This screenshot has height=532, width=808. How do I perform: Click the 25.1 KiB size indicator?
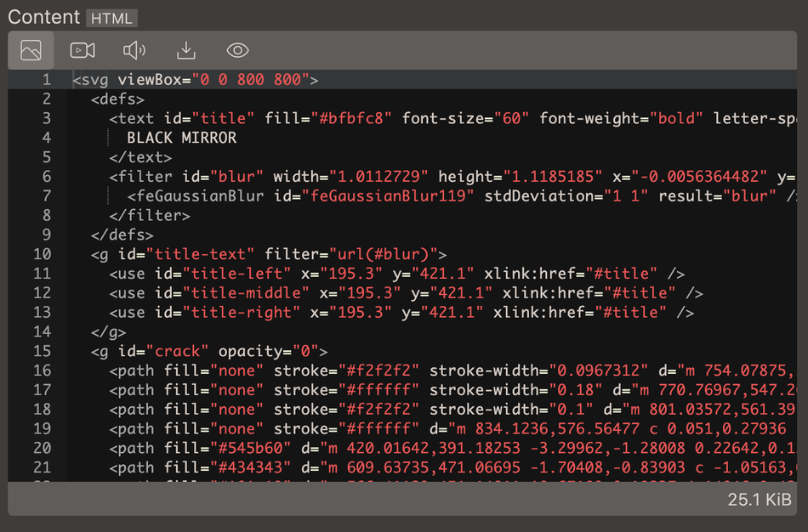point(759,500)
